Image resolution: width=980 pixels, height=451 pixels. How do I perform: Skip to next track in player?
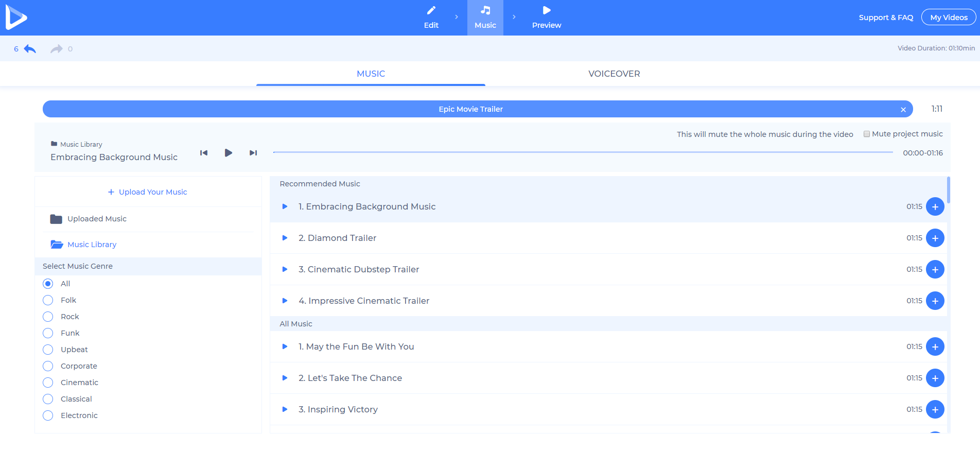(x=253, y=153)
